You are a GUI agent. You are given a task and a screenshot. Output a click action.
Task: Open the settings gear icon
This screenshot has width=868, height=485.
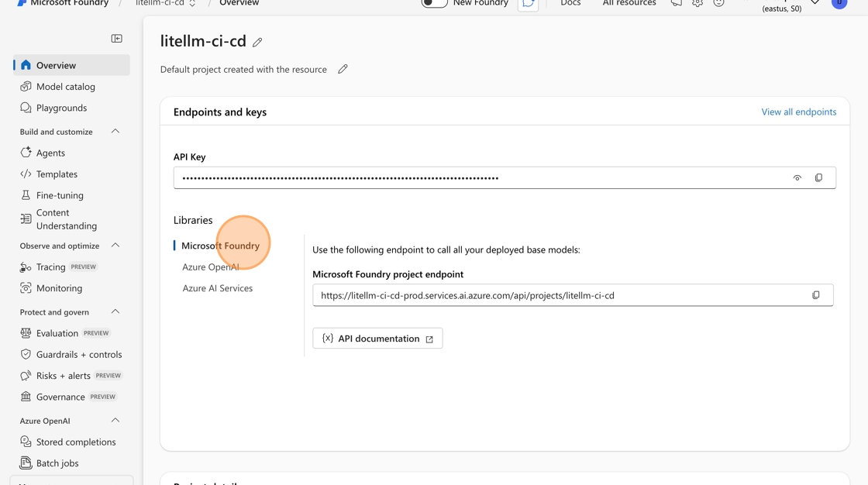pyautogui.click(x=697, y=4)
